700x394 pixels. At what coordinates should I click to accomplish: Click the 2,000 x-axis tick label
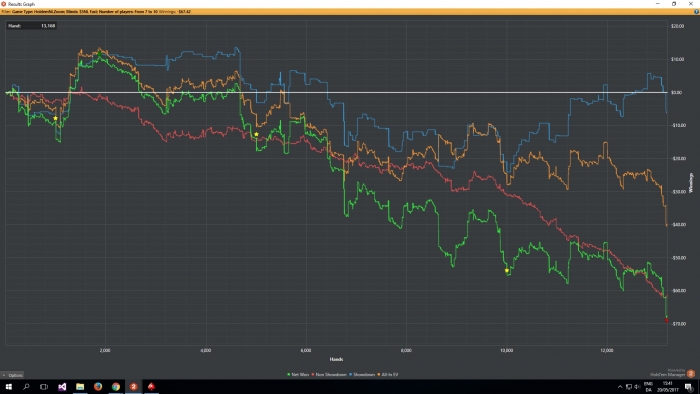(x=105, y=351)
